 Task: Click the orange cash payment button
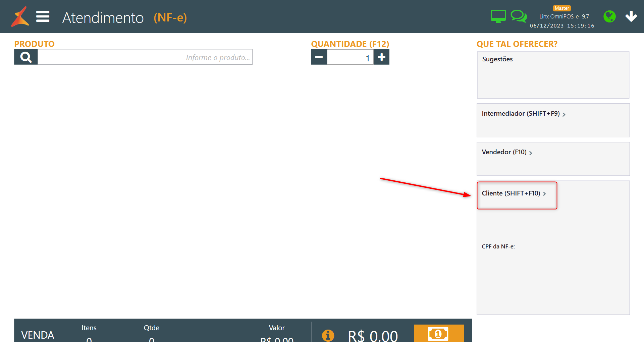(439, 334)
